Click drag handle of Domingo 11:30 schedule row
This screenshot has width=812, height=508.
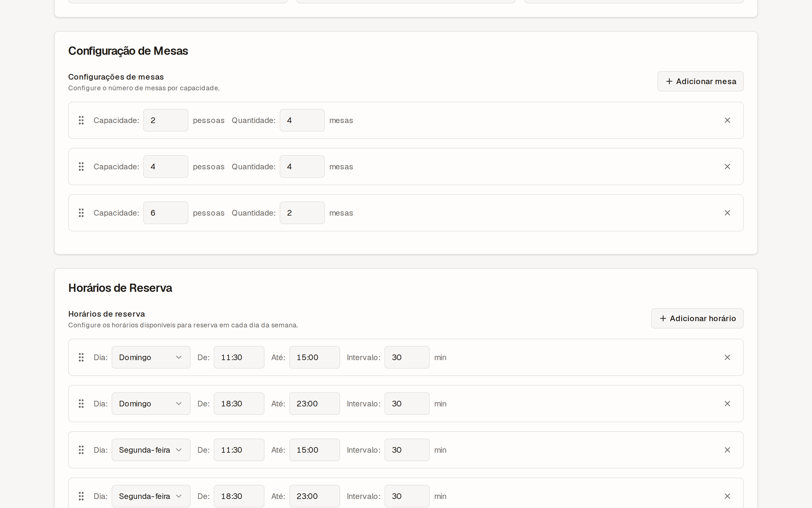(81, 358)
